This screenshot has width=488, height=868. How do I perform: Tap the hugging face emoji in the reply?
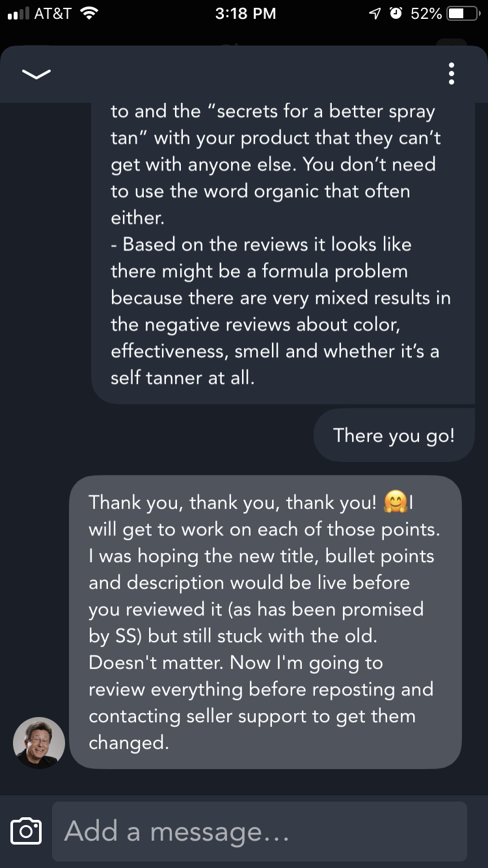[396, 502]
